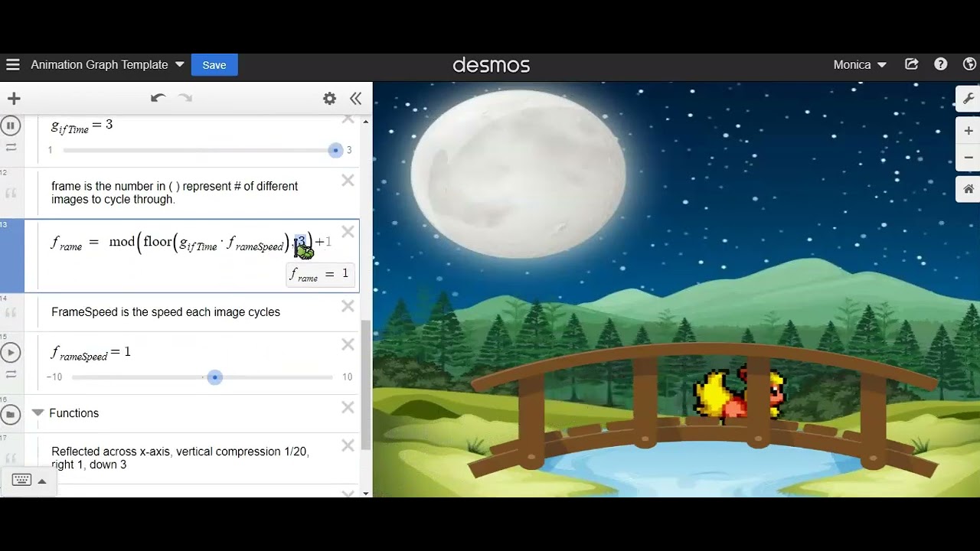Viewport: 980px width, 551px height.
Task: Click the desmos logo
Action: click(x=491, y=65)
